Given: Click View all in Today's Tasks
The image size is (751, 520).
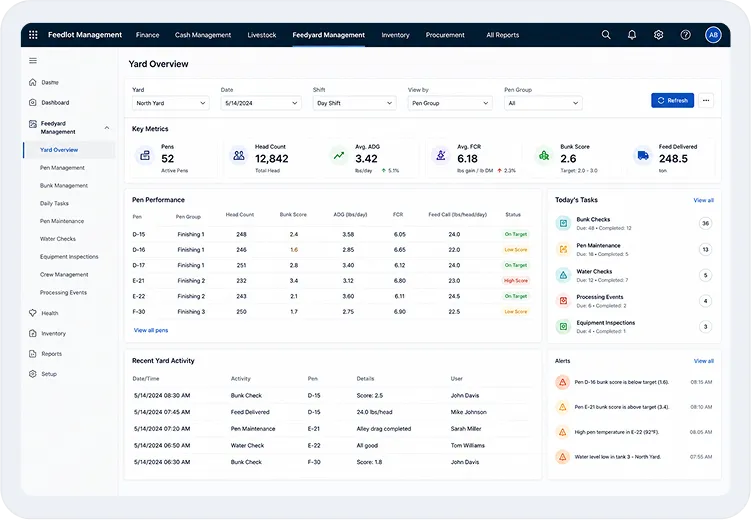Looking at the screenshot, I should click(x=704, y=200).
